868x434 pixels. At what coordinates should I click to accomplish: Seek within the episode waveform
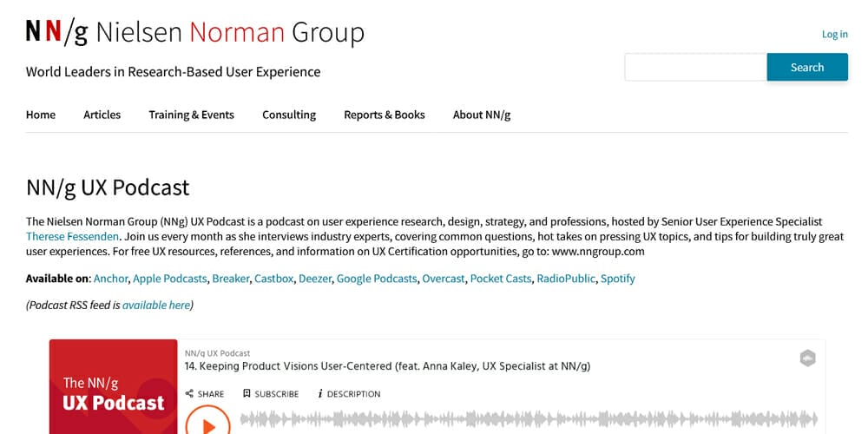click(529, 419)
